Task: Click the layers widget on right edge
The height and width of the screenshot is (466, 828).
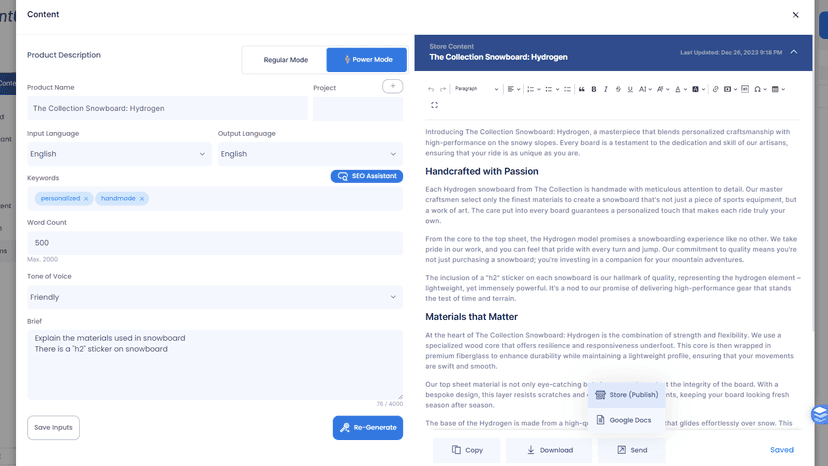Action: [820, 415]
